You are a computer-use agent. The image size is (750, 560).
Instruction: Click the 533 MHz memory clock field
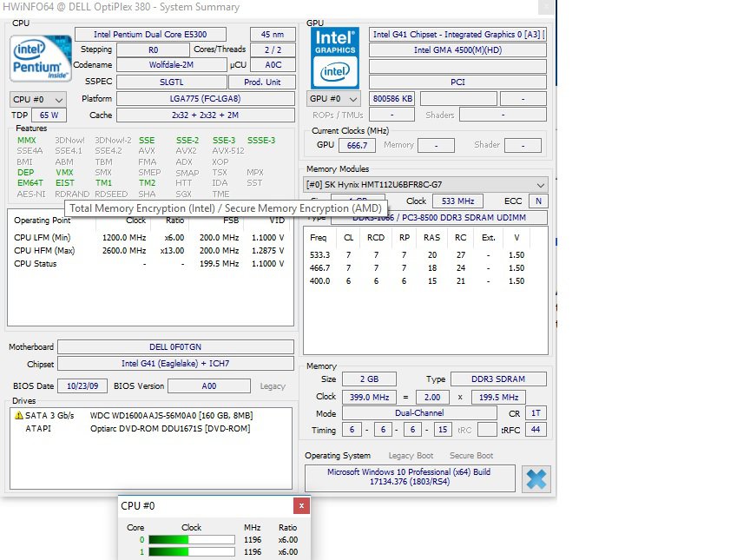tap(457, 201)
